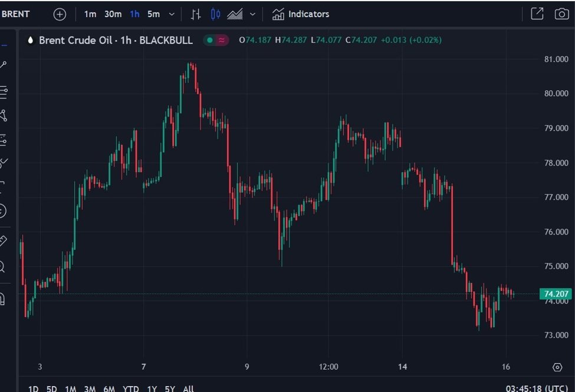Open the UTC timezone selector
This screenshot has height=392, width=575.
click(x=537, y=388)
